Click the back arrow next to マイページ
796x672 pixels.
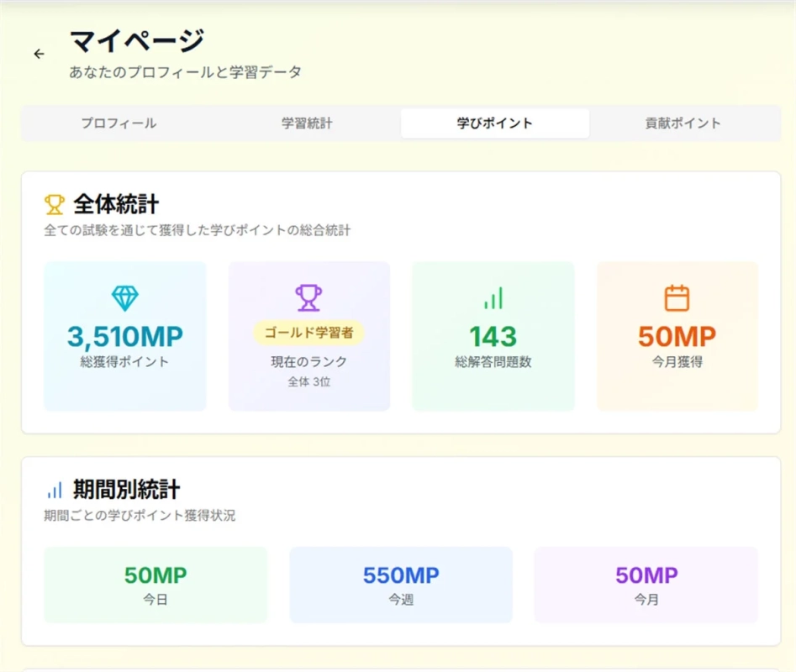(x=39, y=54)
